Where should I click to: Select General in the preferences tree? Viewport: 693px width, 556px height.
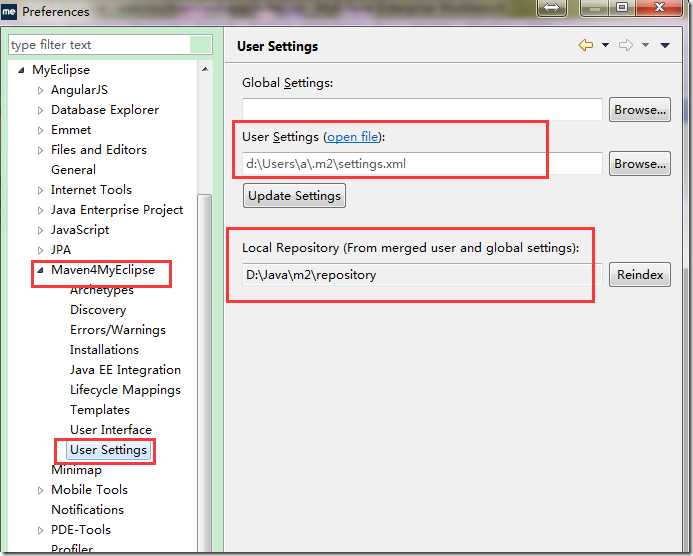point(73,170)
